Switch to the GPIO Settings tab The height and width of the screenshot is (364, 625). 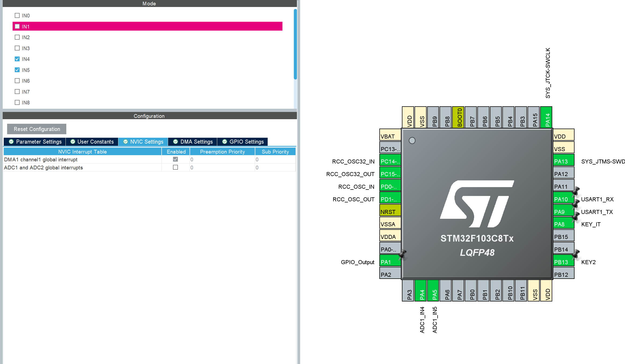click(x=243, y=142)
